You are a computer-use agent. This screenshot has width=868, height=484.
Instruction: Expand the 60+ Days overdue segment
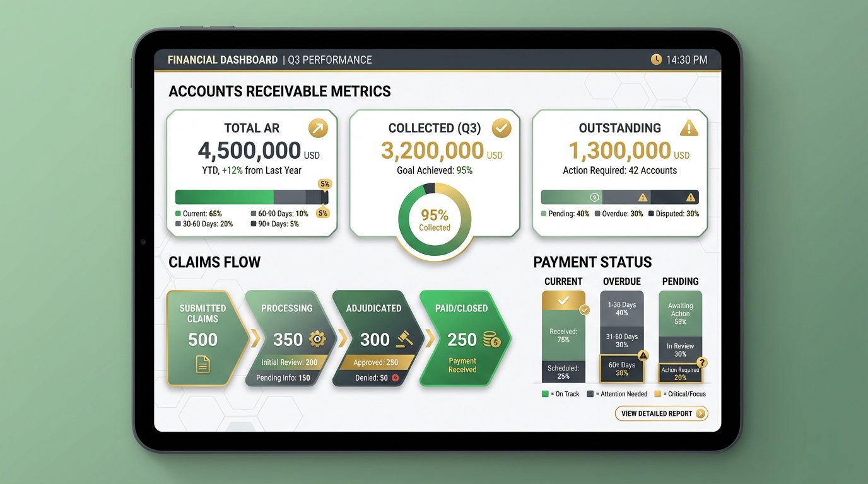click(x=622, y=369)
